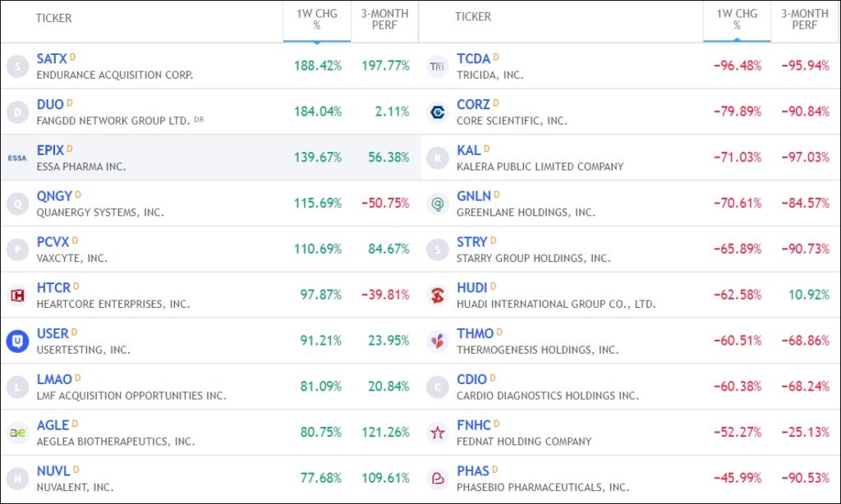The image size is (841, 504).
Task: Click the Fednat Holding Company name
Action: [523, 442]
